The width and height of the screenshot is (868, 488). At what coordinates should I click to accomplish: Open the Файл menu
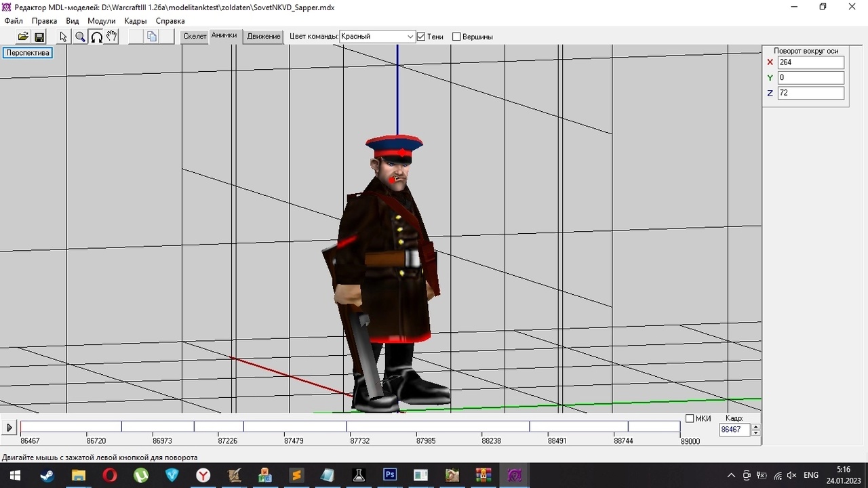pos(14,21)
